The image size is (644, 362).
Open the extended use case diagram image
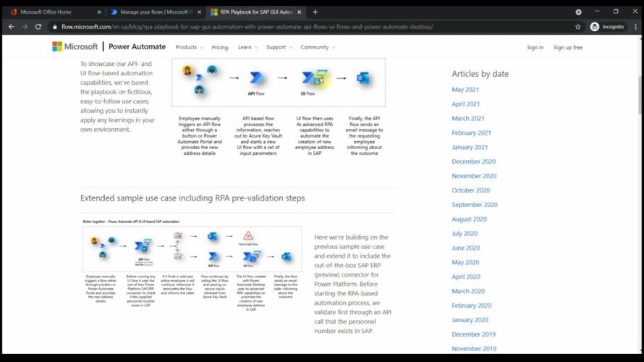(192, 248)
